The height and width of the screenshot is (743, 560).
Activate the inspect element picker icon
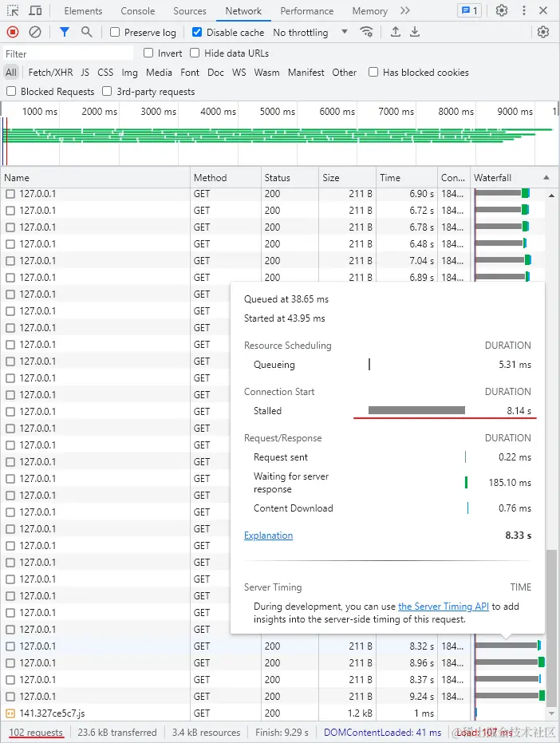coord(13,10)
